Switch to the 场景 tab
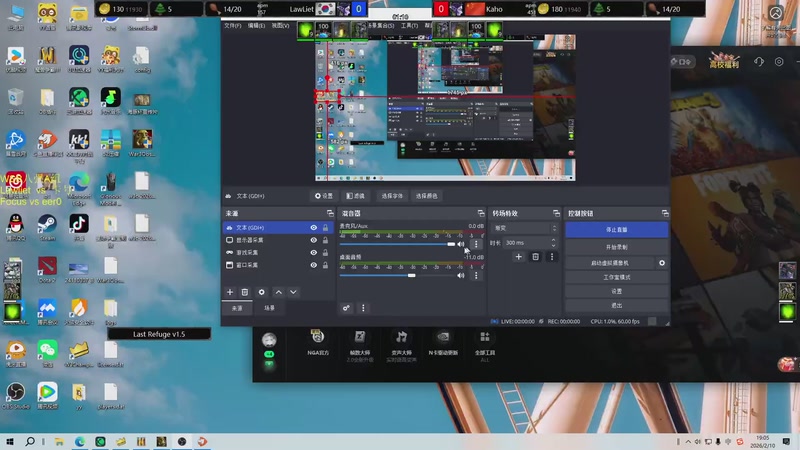 coord(269,308)
